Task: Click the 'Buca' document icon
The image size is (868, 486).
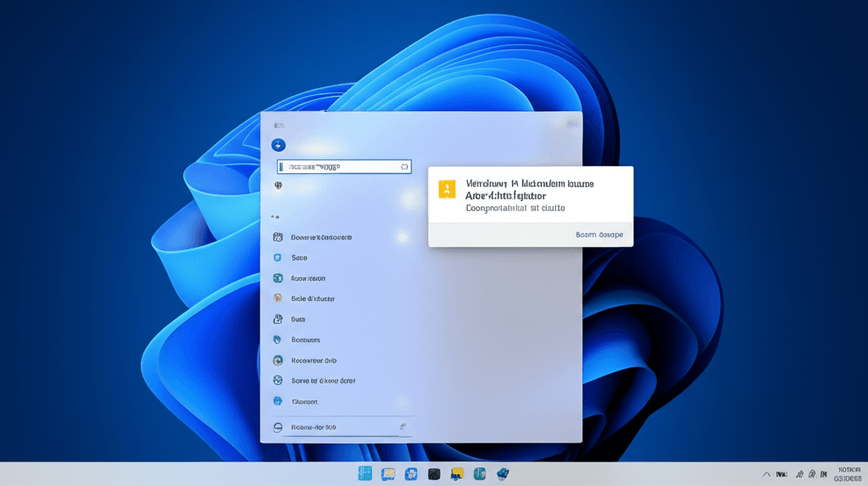Action: point(278,319)
